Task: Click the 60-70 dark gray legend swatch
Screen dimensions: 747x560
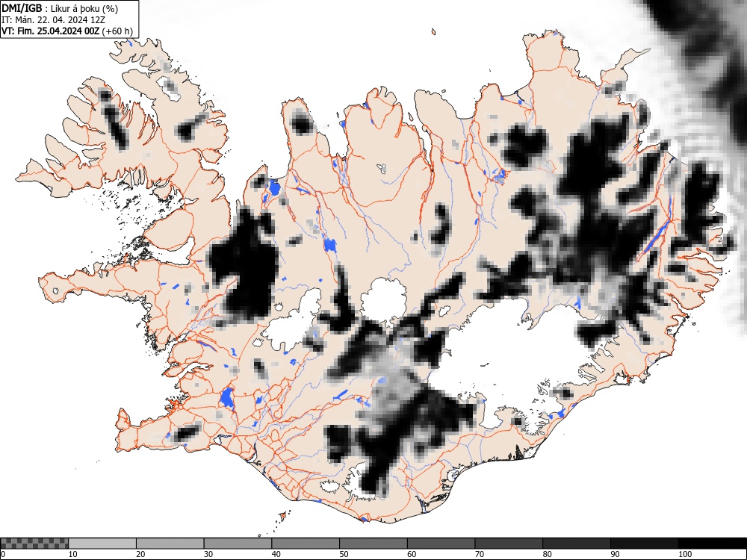Action: [x=441, y=544]
